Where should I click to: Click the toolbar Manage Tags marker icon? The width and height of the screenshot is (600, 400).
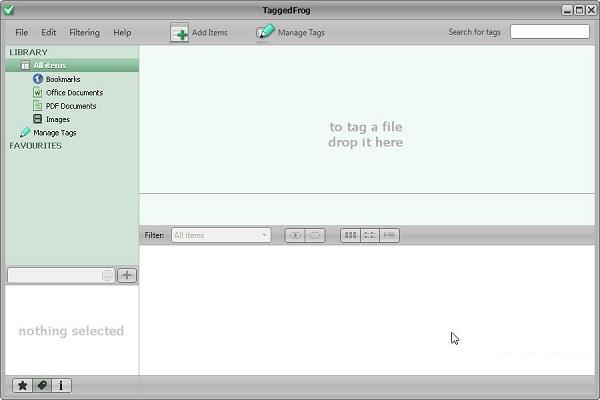tap(265, 31)
